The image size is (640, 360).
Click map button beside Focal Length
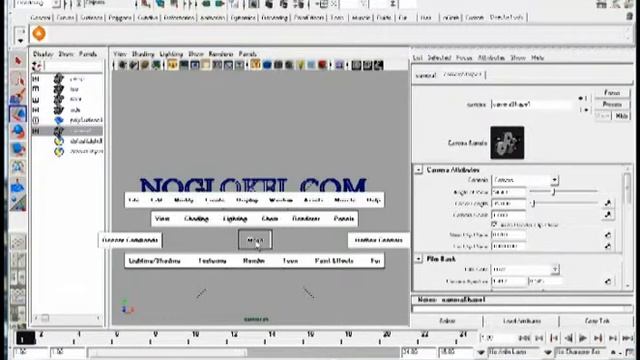click(608, 203)
